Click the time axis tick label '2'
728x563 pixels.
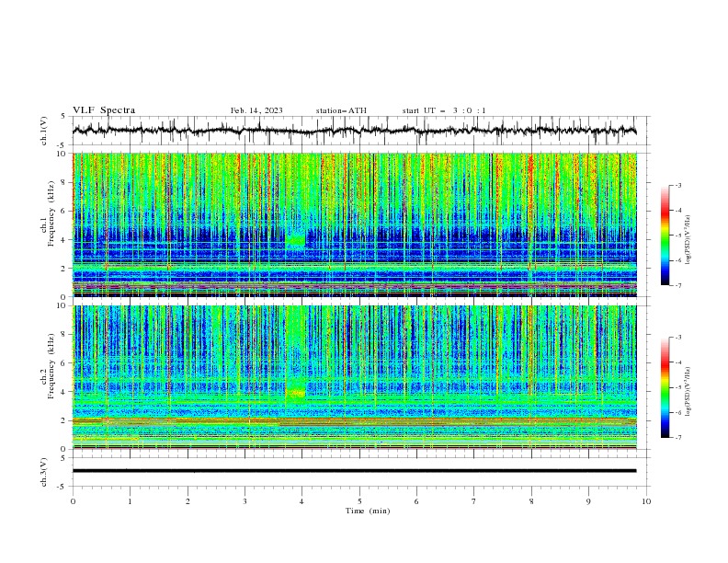[x=188, y=501]
